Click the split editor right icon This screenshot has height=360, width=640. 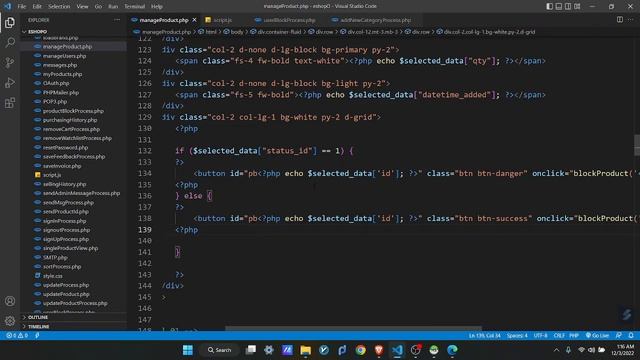pos(620,20)
